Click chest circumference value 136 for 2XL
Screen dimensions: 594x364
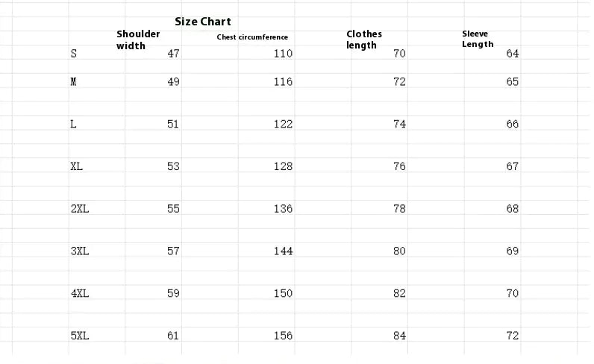(283, 209)
